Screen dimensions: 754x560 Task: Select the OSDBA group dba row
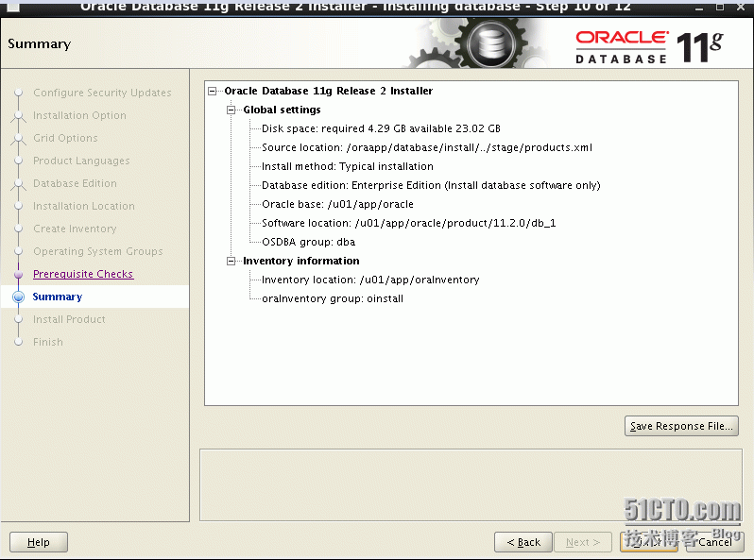[308, 243]
